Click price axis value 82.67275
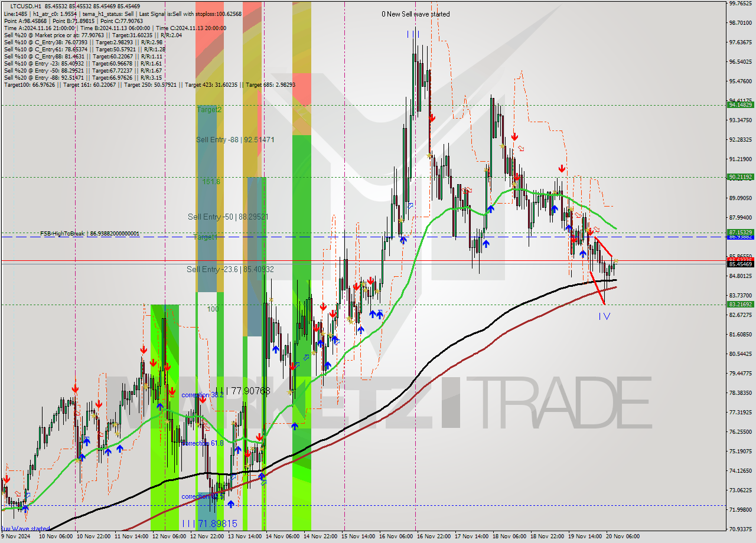 coord(741,315)
